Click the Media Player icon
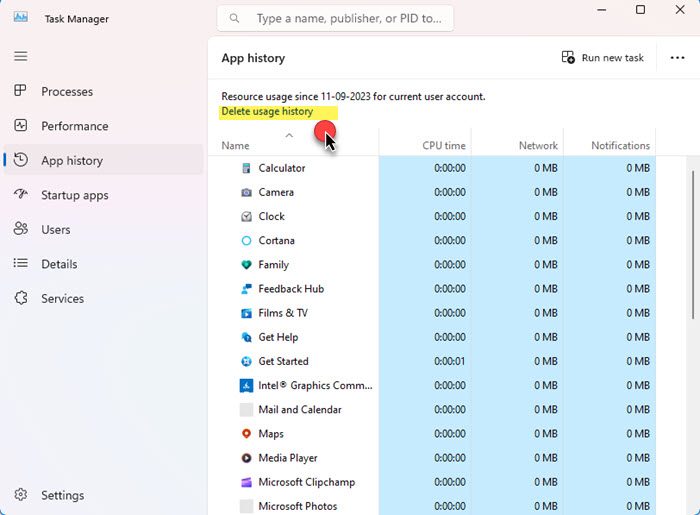Image resolution: width=700 pixels, height=515 pixels. (x=246, y=458)
